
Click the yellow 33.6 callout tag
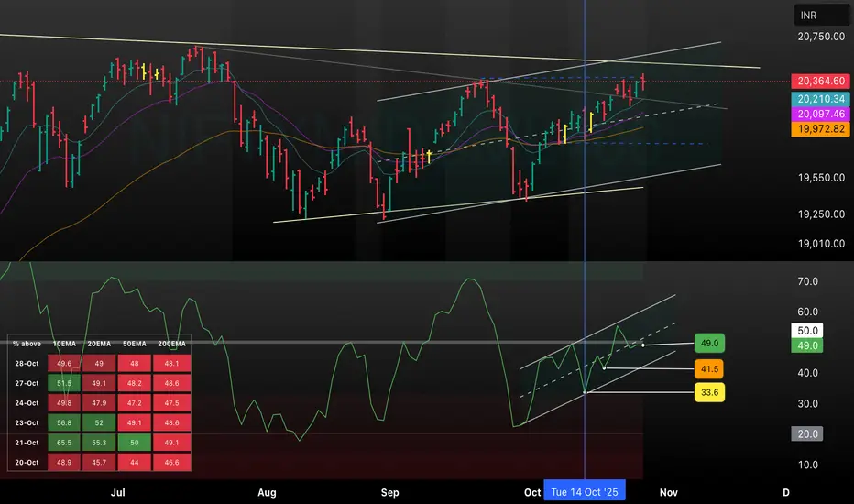[x=709, y=392]
